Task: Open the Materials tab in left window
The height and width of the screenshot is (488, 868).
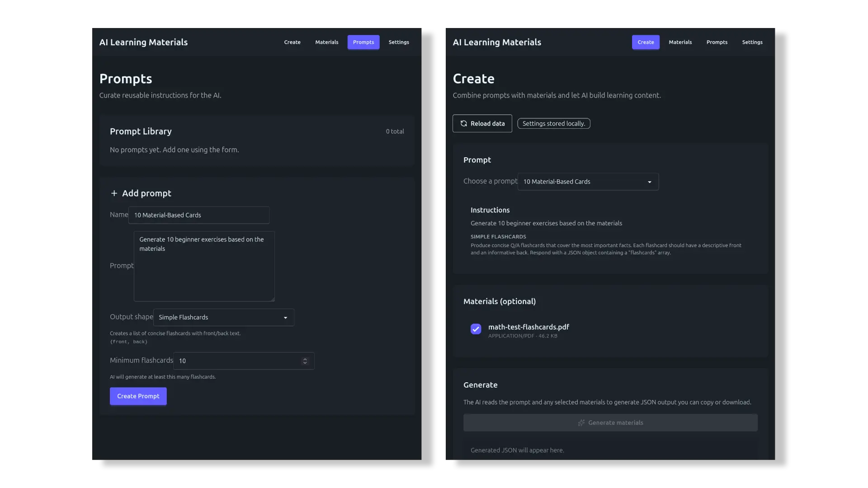Action: [326, 42]
